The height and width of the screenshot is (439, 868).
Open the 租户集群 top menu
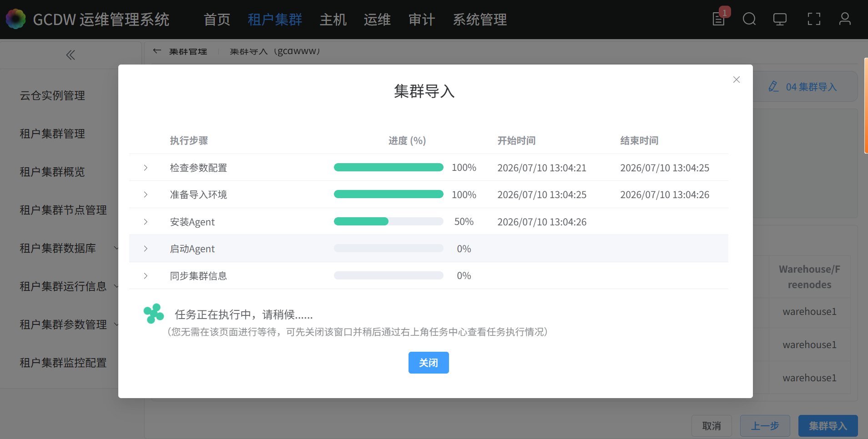(x=275, y=20)
